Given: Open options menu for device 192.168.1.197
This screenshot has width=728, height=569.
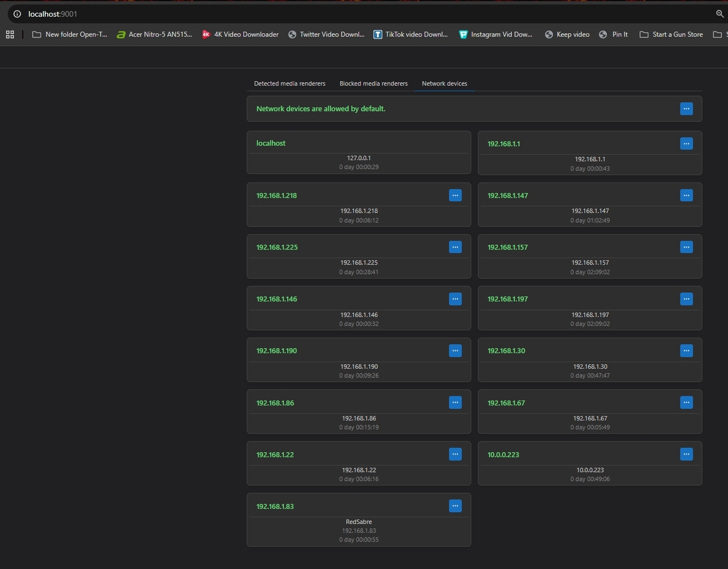Looking at the screenshot, I should pyautogui.click(x=686, y=299).
